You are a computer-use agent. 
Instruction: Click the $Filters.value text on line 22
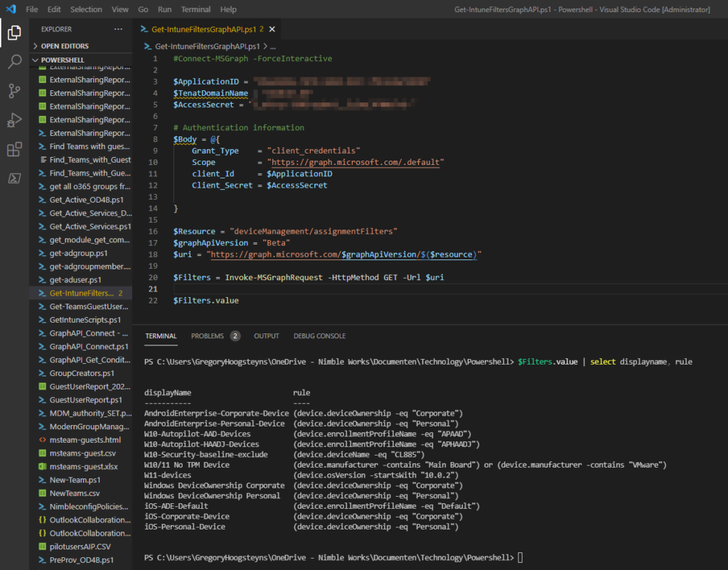point(205,301)
